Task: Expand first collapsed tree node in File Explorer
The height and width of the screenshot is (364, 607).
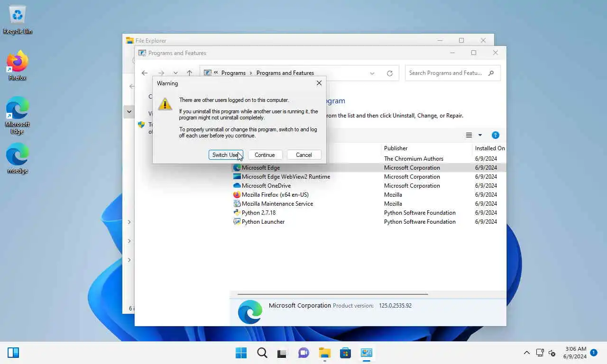Action: tap(129, 222)
